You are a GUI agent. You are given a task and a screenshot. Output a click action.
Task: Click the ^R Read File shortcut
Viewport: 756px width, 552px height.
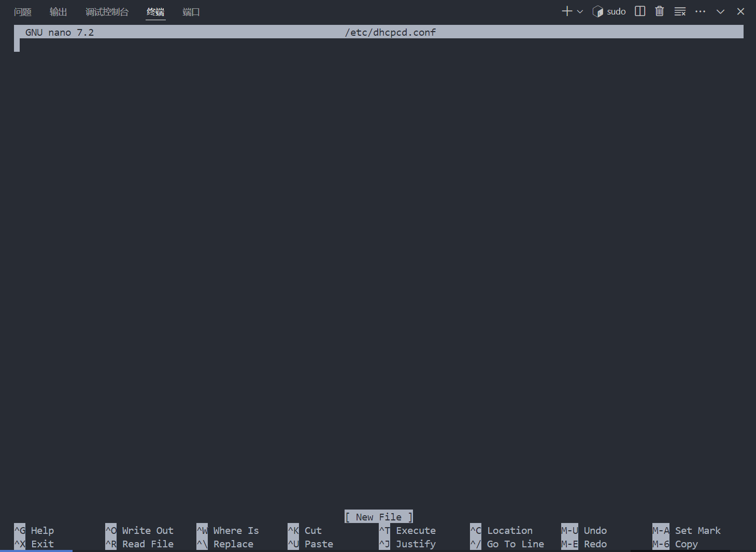139,544
